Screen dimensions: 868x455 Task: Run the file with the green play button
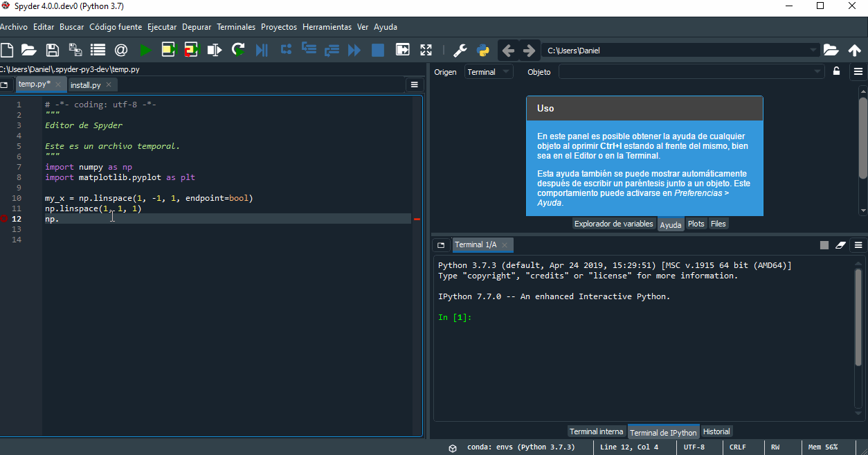tap(145, 50)
